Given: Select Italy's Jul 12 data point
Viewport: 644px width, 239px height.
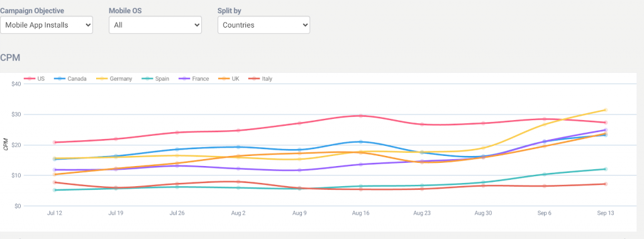Looking at the screenshot, I should tap(55, 182).
